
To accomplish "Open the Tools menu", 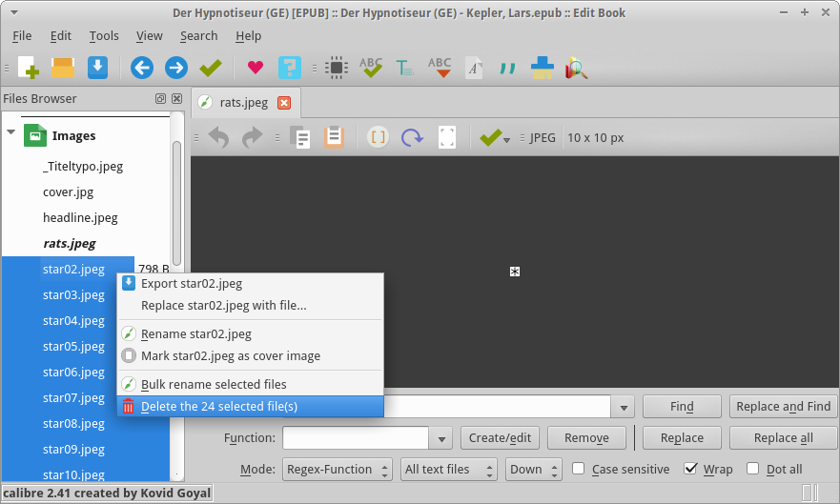I will tap(104, 36).
